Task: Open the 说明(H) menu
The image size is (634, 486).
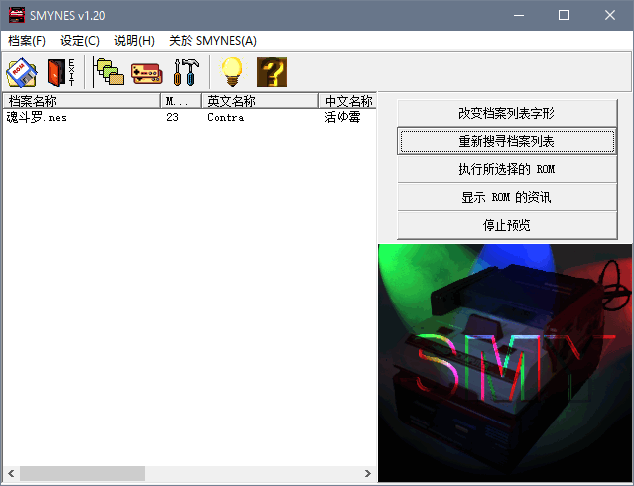Action: [134, 40]
